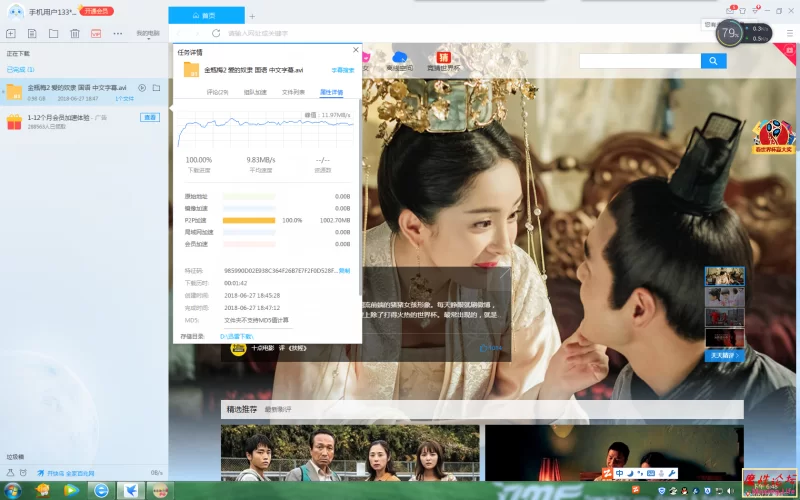Click the red corner video ribbon icon
The width and height of the screenshot is (800, 500).
click(788, 51)
